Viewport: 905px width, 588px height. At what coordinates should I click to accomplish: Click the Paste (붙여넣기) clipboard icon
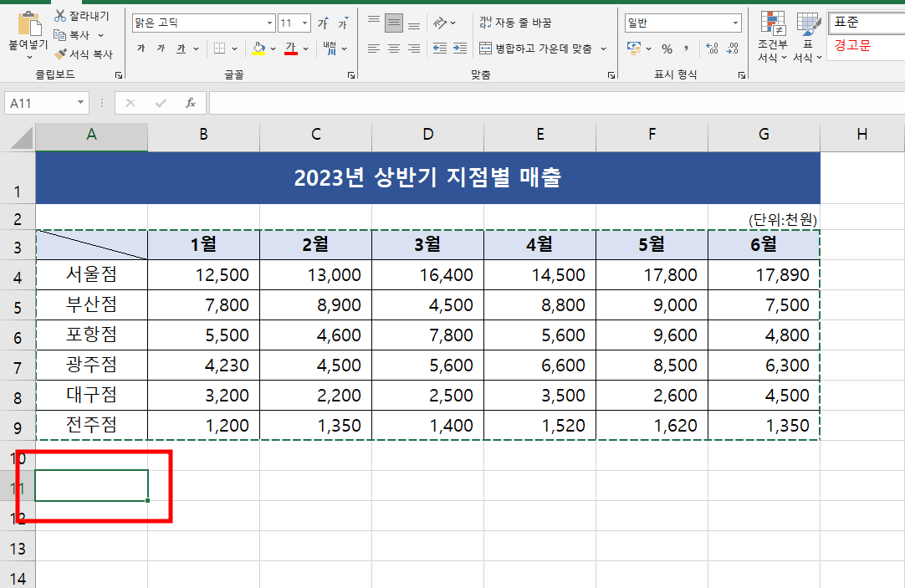pos(28,23)
